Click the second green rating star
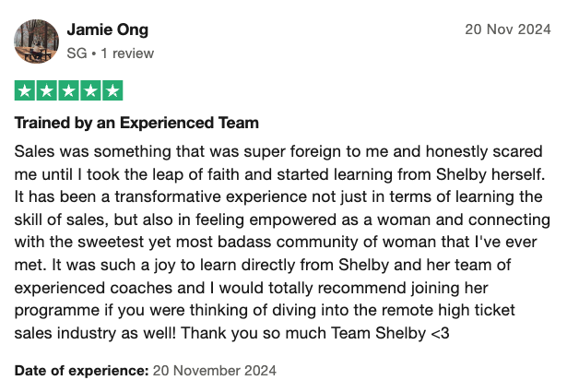Screen dimensions: 579x392 [47, 90]
